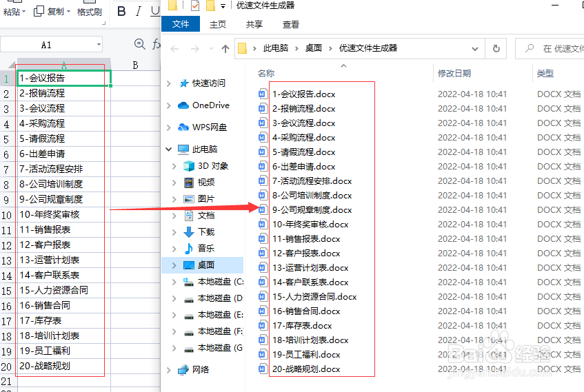Open the Name Box A1 dropdown
Viewport: 584px width, 392px height.
click(99, 45)
